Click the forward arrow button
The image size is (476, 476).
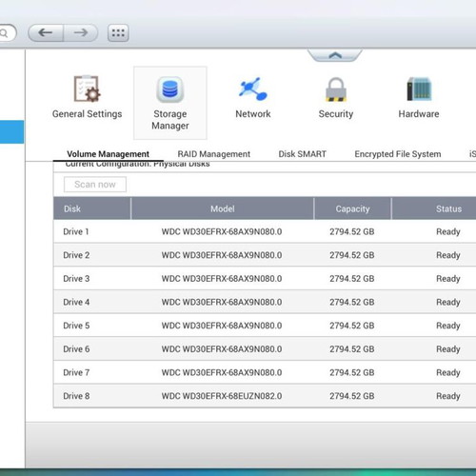81,32
